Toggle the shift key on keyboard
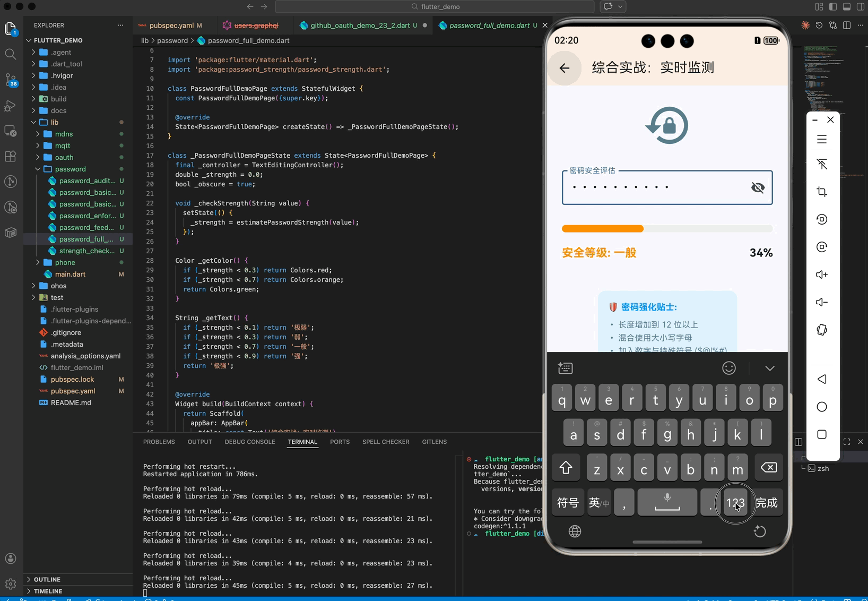 566,468
